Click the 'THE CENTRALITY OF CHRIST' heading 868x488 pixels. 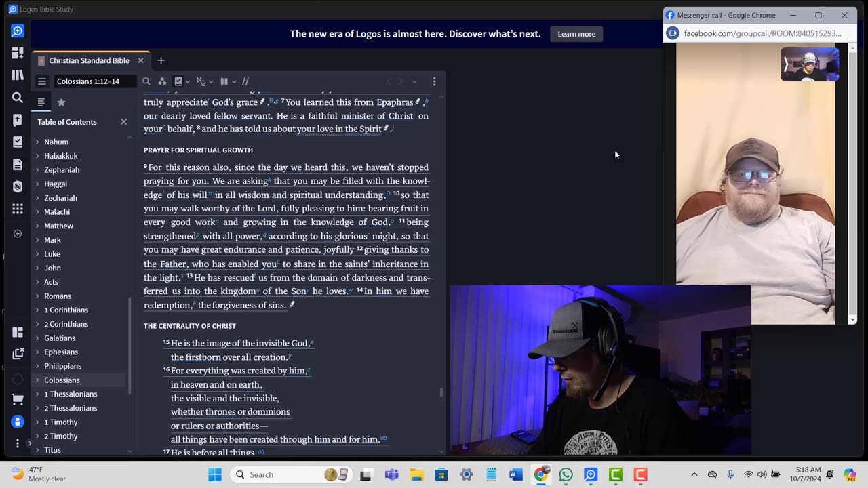coord(190,326)
